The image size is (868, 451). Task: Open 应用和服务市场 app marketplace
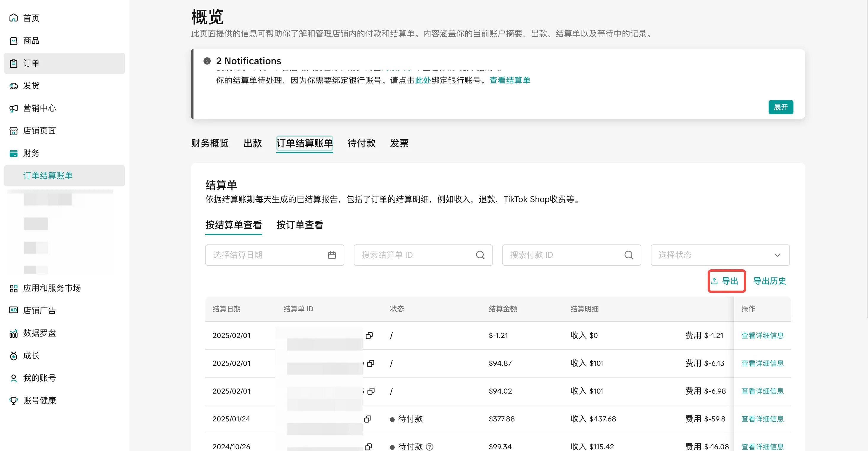coord(51,288)
